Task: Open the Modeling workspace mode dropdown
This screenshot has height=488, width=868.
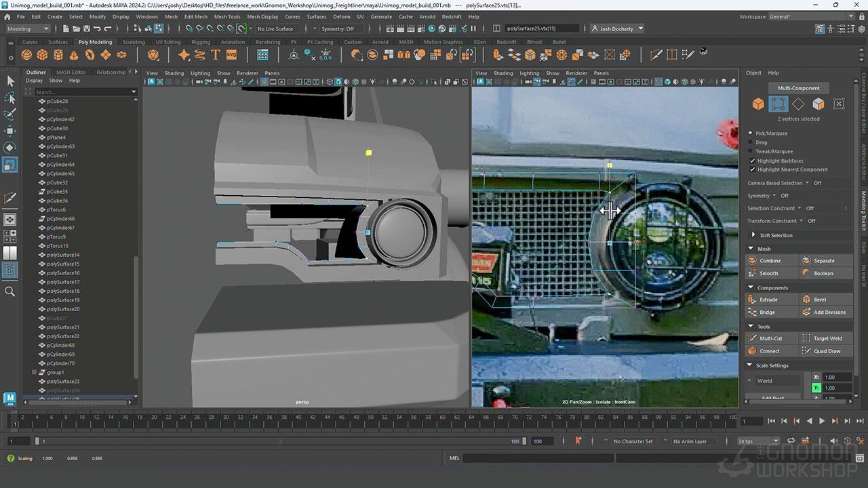Action: coord(28,29)
